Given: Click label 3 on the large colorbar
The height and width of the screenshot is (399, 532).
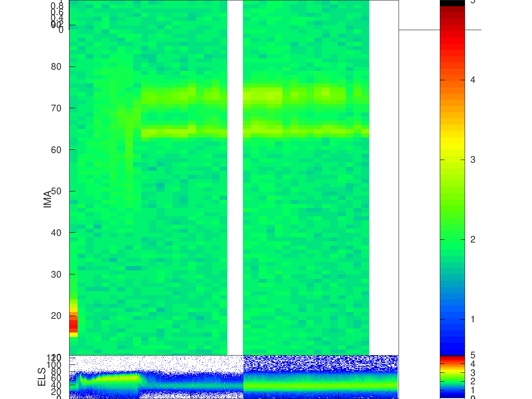Looking at the screenshot, I should pyautogui.click(x=473, y=160).
